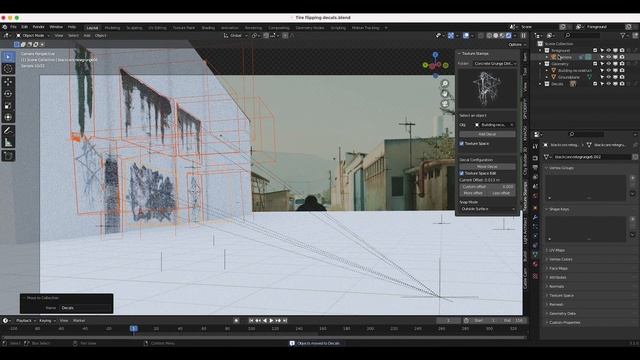Viewport: 640px width, 360px height.
Task: Play the timeline animation forward
Action: [271, 321]
